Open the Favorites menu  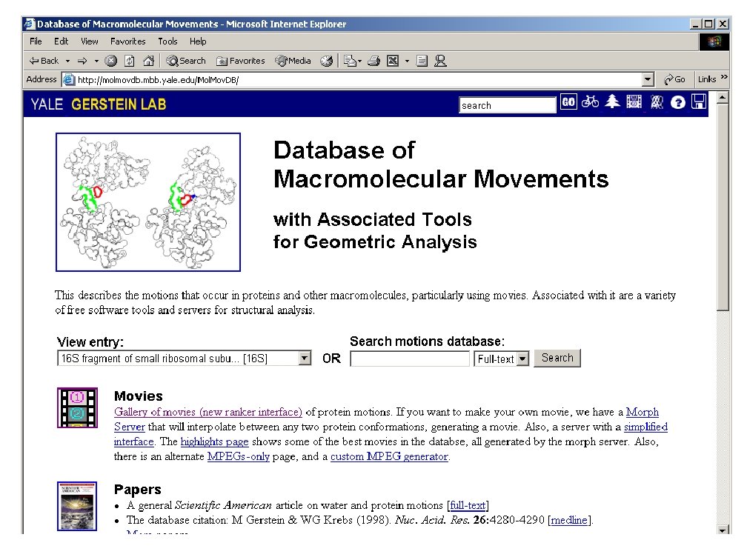[127, 41]
